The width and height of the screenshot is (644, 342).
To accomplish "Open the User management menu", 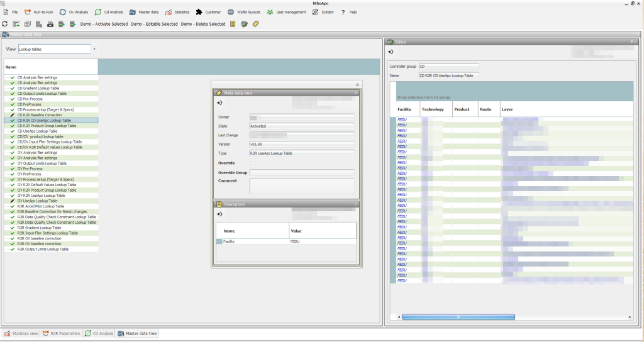I will (286, 13).
